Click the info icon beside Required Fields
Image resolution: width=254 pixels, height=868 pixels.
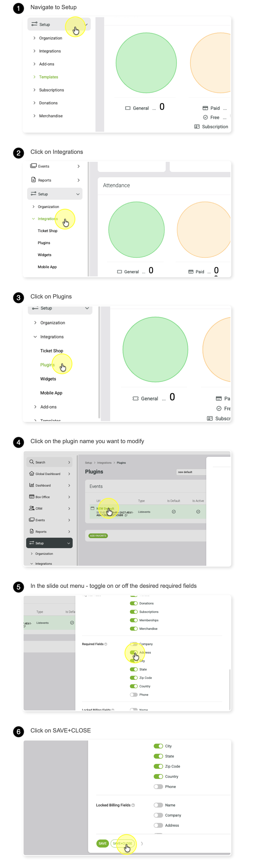[x=106, y=644]
